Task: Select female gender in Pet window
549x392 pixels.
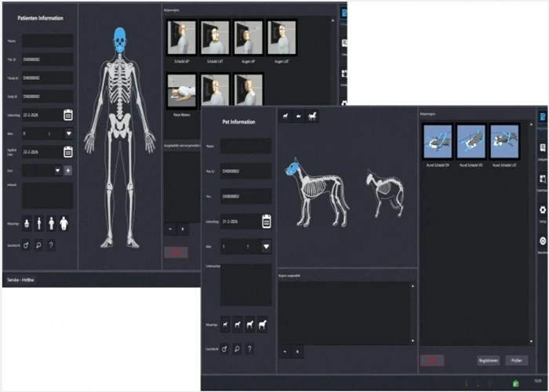Action: (x=237, y=349)
